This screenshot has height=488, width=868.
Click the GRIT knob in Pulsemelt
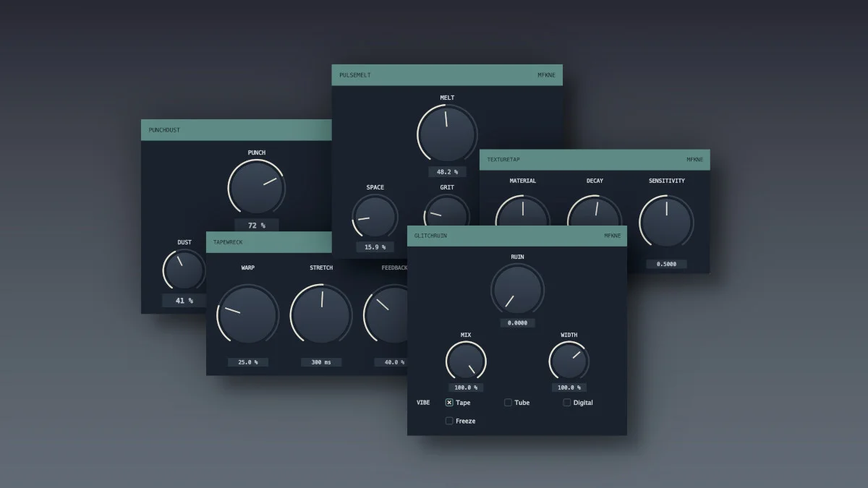pos(447,211)
